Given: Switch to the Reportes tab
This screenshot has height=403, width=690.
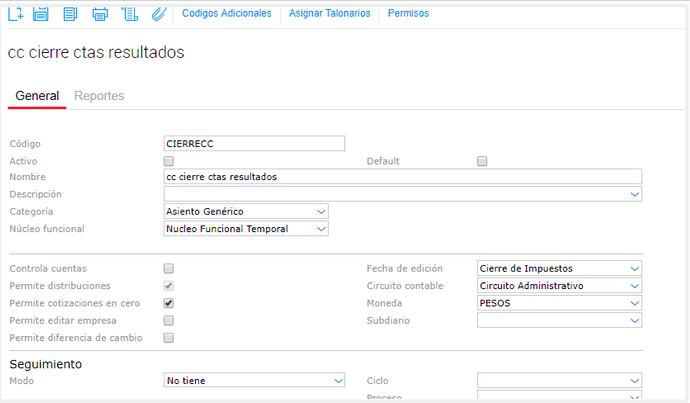Looking at the screenshot, I should (x=99, y=95).
